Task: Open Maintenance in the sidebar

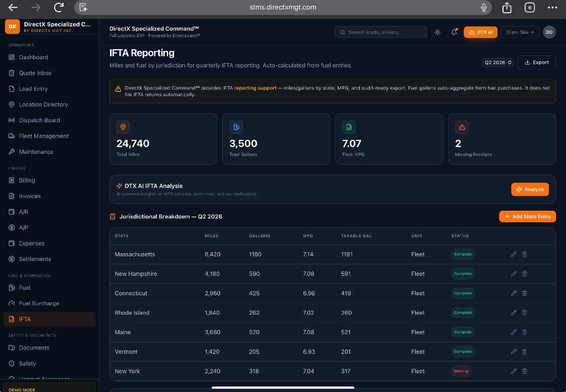Action: 49,151
